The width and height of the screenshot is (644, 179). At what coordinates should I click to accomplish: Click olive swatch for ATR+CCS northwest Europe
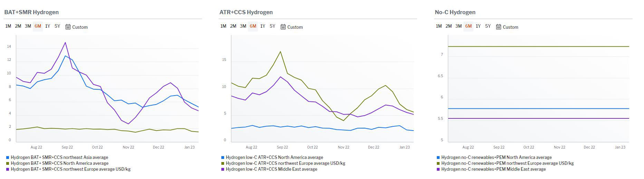tap(223, 163)
